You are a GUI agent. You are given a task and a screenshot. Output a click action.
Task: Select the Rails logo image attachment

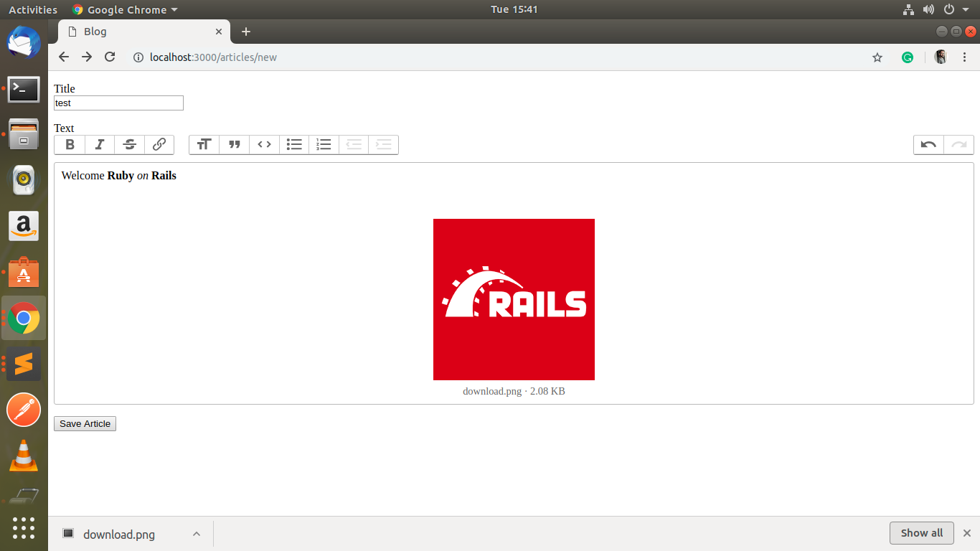pyautogui.click(x=514, y=299)
